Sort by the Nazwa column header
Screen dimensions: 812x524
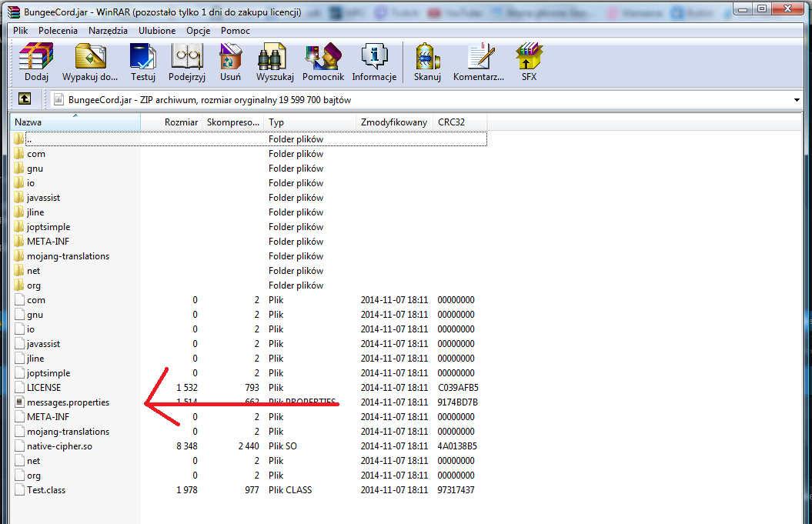tap(75, 122)
